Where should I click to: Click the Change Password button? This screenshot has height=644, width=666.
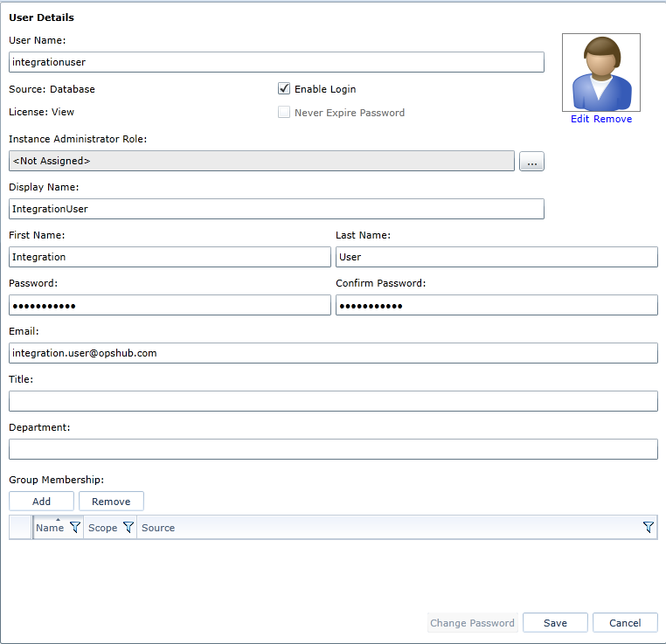(x=472, y=623)
